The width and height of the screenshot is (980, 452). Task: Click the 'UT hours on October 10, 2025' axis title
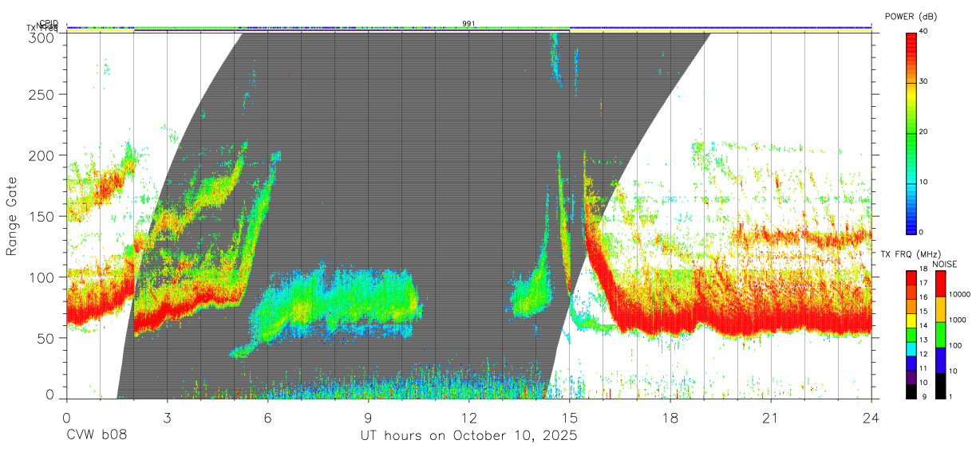[x=468, y=436]
